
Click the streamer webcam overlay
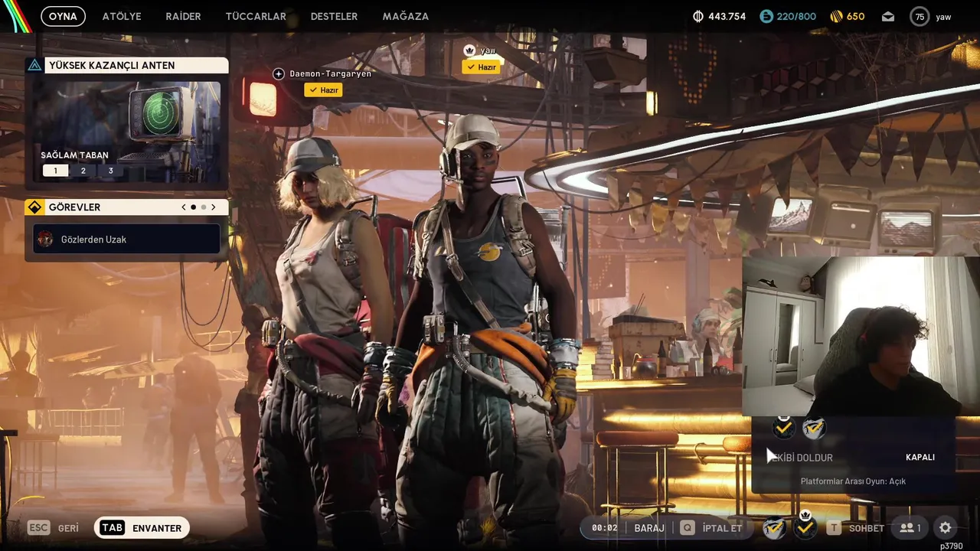tap(861, 336)
